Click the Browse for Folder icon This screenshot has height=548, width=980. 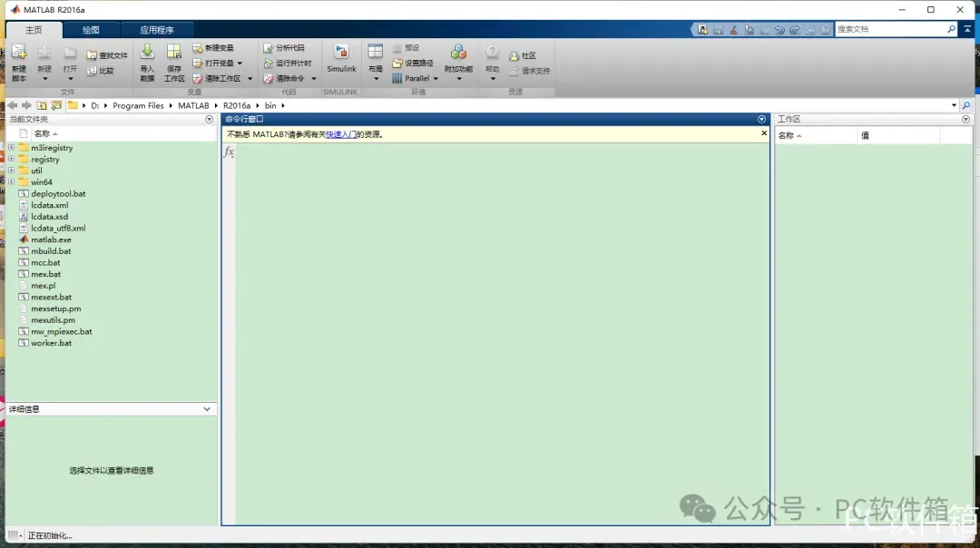(x=56, y=105)
